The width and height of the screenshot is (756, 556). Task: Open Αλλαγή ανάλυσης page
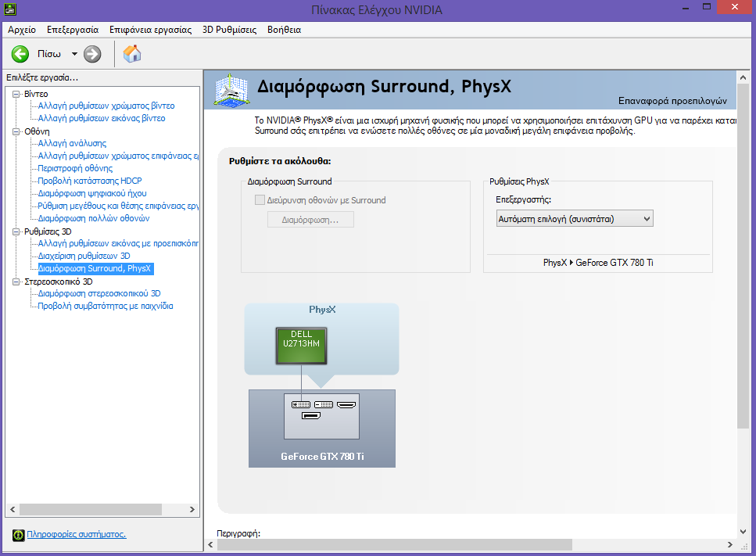click(x=72, y=143)
